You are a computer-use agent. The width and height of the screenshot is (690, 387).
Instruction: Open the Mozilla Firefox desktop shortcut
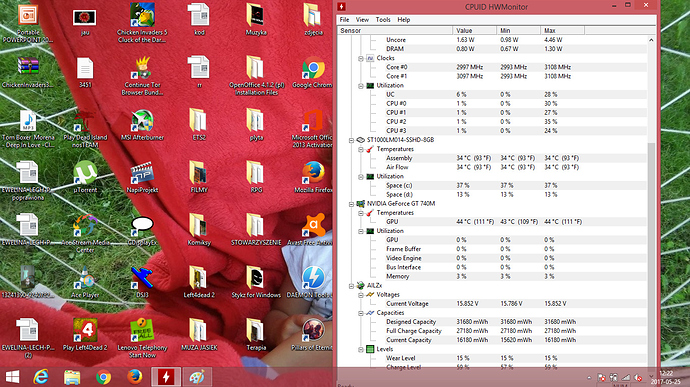point(313,177)
